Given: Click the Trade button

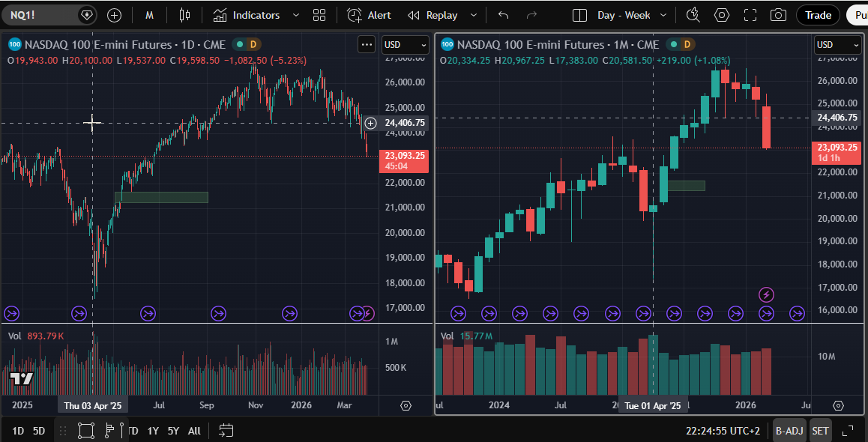Looking at the screenshot, I should (818, 15).
